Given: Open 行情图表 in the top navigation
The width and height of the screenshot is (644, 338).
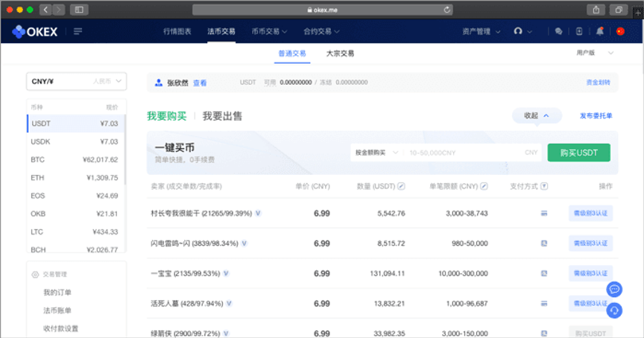Looking at the screenshot, I should 177,31.
